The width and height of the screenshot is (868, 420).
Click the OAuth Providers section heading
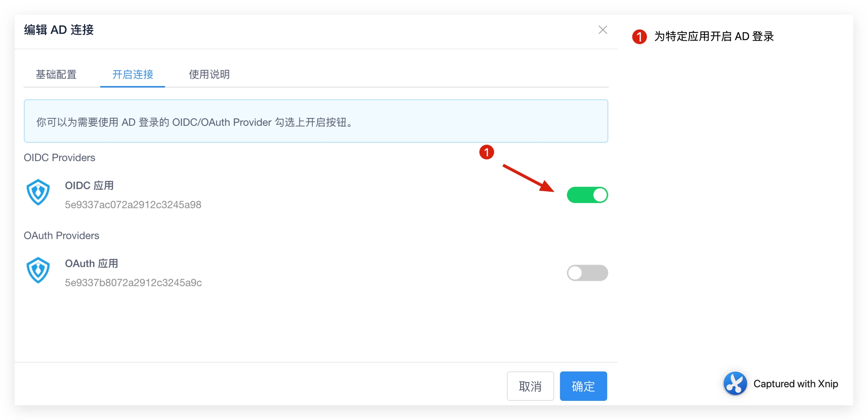point(61,236)
